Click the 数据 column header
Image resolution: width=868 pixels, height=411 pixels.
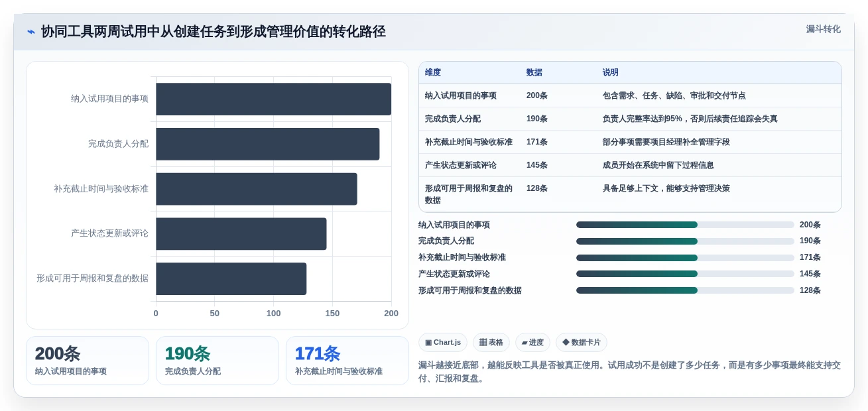[534, 72]
